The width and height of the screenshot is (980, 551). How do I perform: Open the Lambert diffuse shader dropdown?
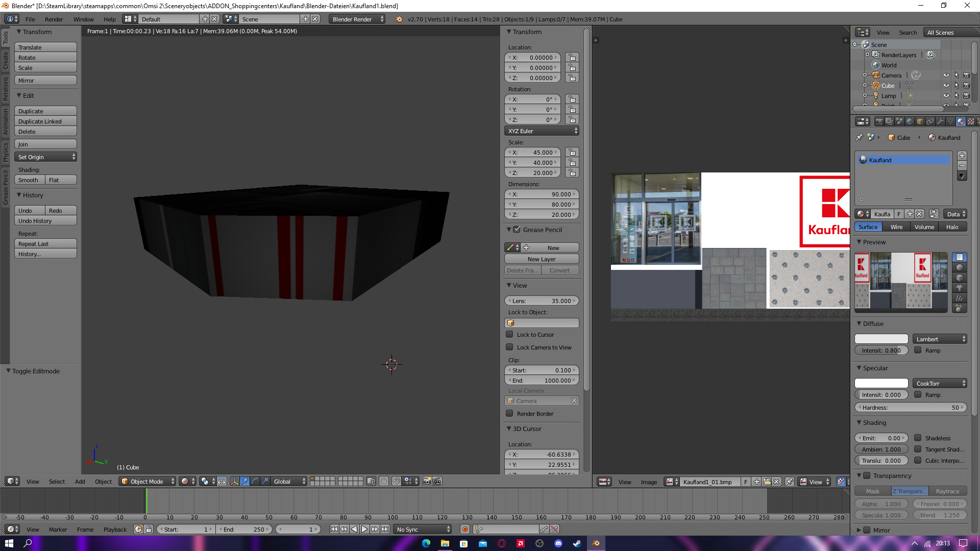940,339
